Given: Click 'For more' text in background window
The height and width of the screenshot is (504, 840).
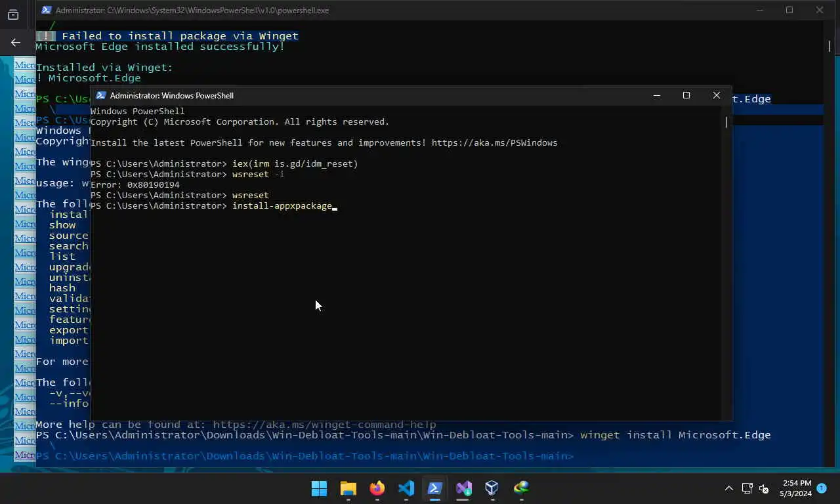Looking at the screenshot, I should pos(62,362).
